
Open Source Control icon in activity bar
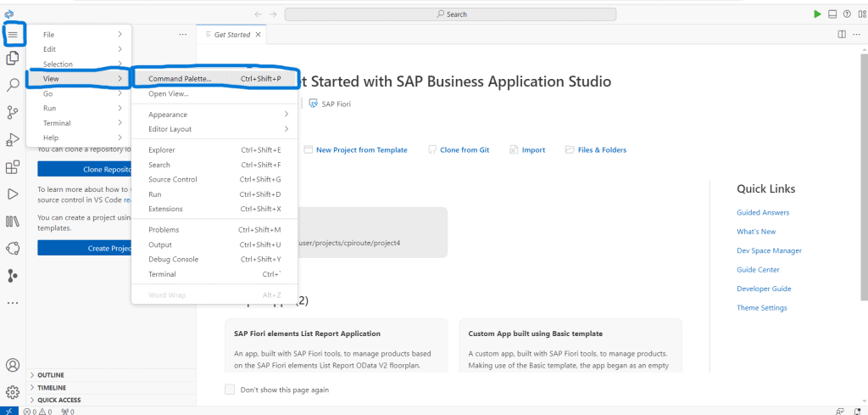click(13, 113)
